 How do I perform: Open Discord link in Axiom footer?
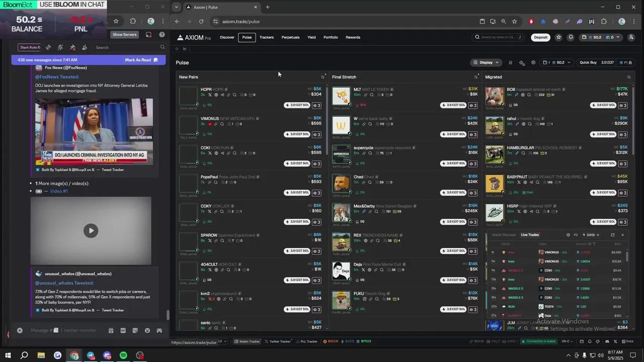(x=607, y=341)
